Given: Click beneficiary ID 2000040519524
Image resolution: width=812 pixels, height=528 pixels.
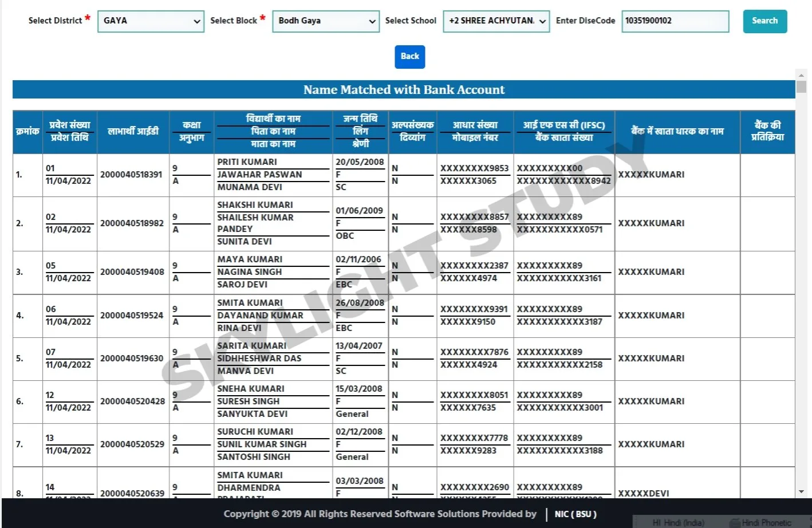Looking at the screenshot, I should point(132,316).
